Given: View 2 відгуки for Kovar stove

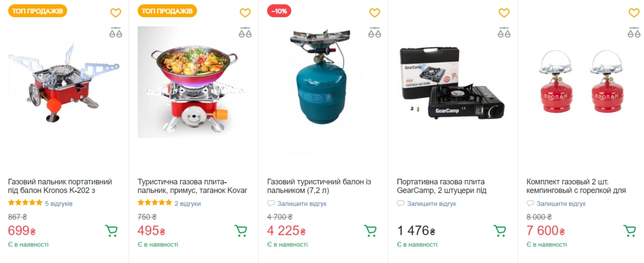Looking at the screenshot, I should click(187, 204).
